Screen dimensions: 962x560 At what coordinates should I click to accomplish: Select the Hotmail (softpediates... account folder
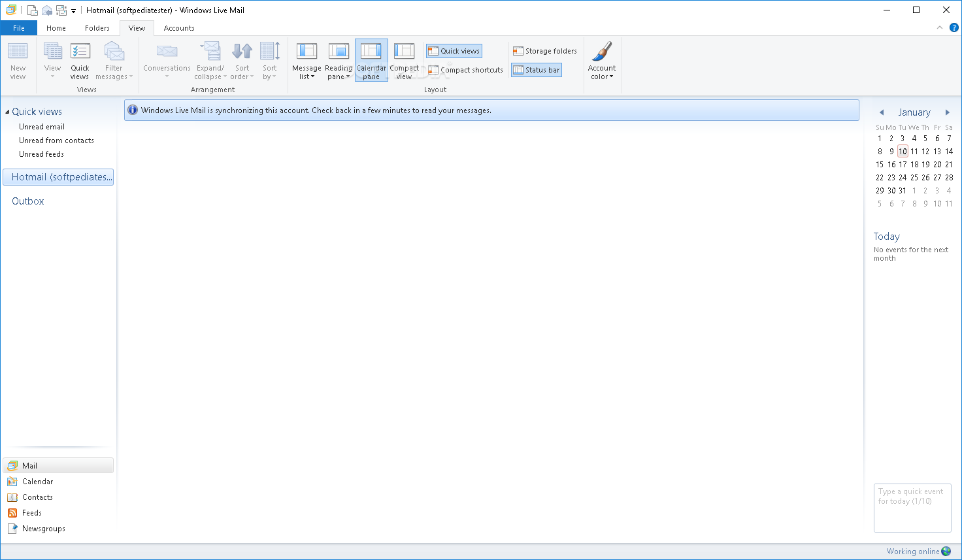pos(58,177)
